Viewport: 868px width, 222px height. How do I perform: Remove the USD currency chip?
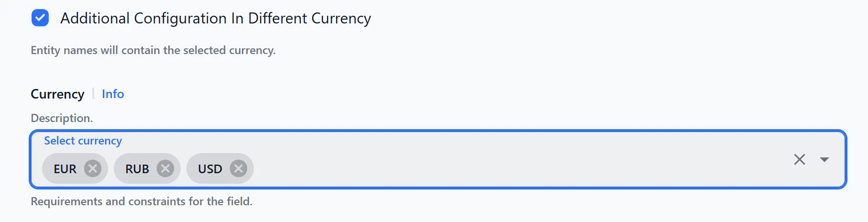pos(239,168)
